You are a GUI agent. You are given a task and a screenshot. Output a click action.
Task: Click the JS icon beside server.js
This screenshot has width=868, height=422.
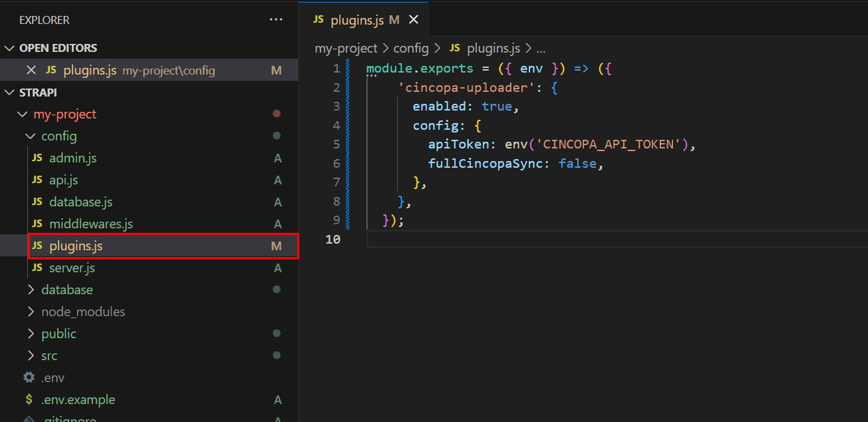pos(37,268)
